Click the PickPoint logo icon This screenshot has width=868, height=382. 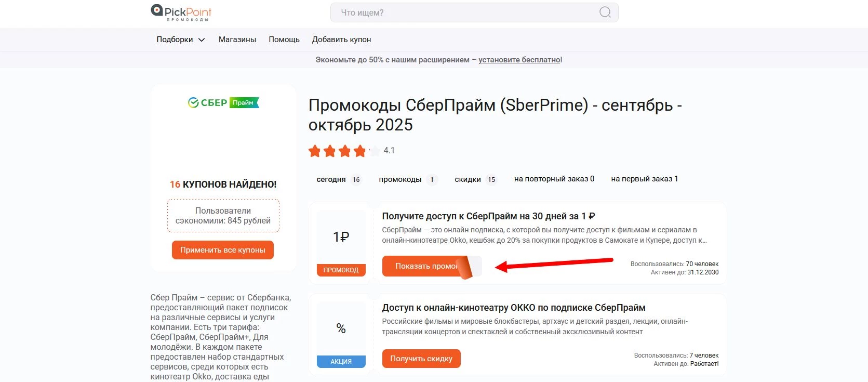point(157,10)
